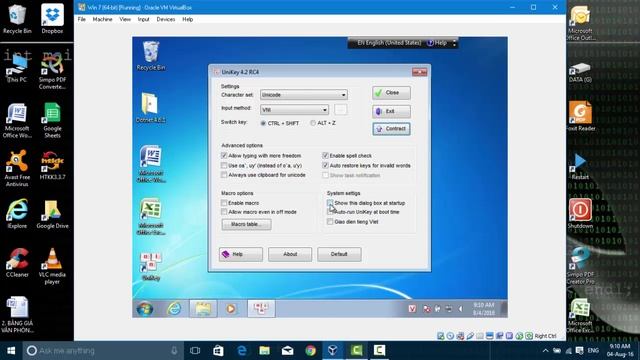Open VirtualBox View menu

click(x=125, y=19)
